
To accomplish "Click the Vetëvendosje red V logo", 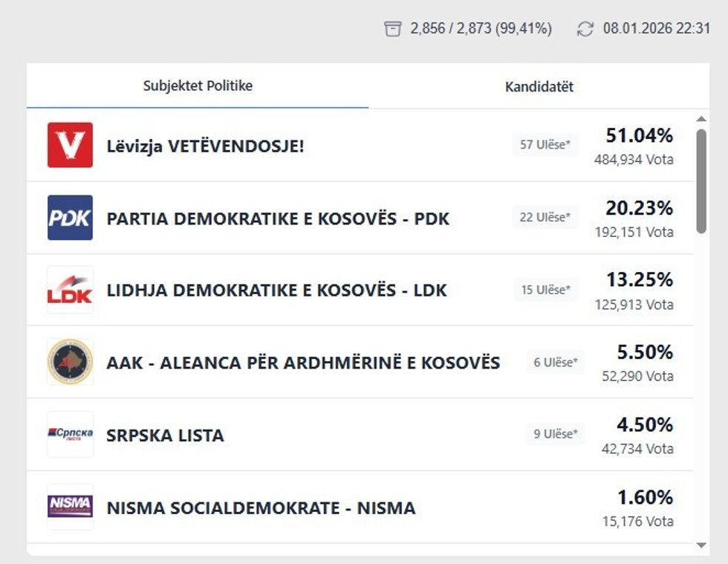I will pyautogui.click(x=70, y=145).
